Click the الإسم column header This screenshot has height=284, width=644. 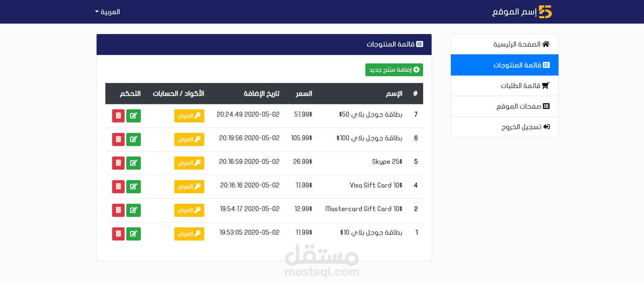pyautogui.click(x=394, y=93)
